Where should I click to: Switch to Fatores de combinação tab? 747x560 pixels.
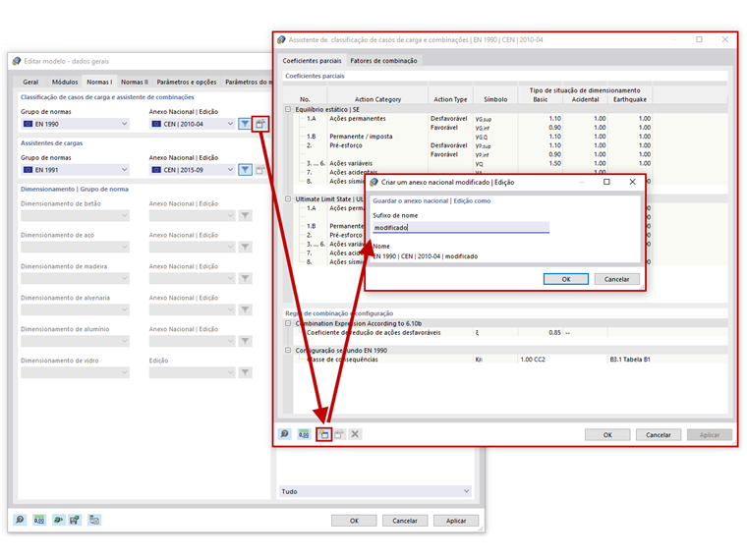tap(383, 61)
